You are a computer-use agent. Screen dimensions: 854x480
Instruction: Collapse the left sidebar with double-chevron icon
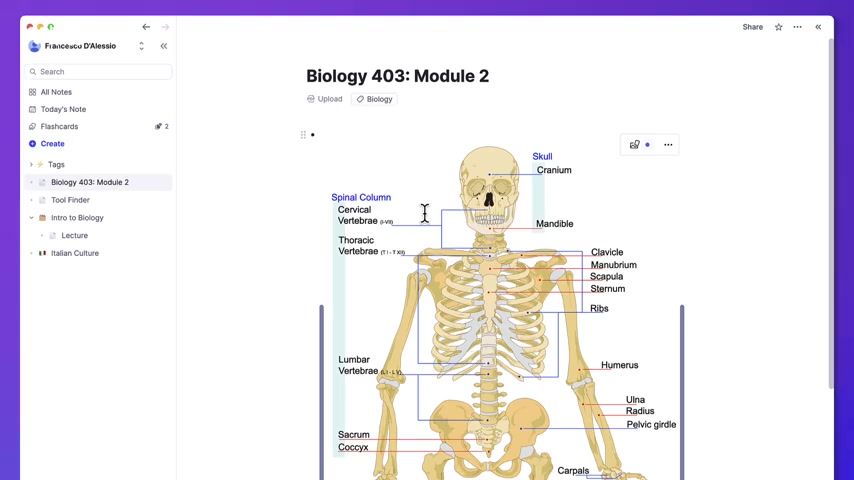click(x=164, y=46)
